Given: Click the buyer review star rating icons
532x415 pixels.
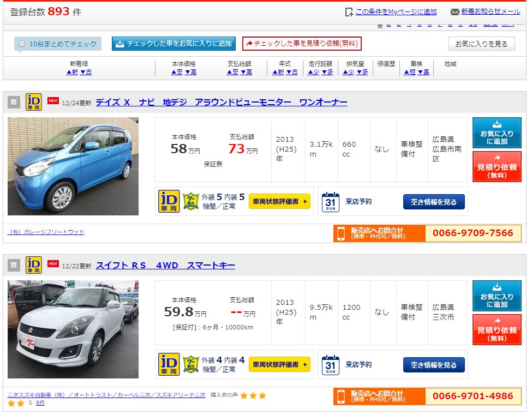Looking at the screenshot, I should [253, 395].
